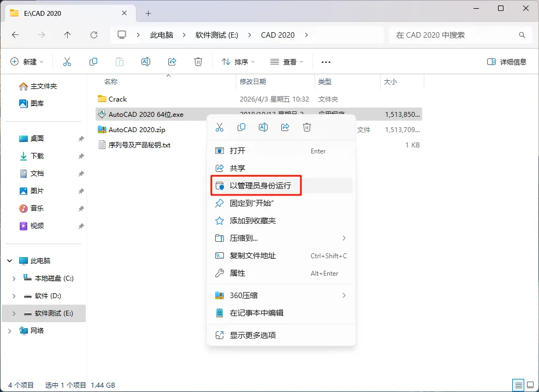
Task: Switch to large thumbnails view icon
Action: pyautogui.click(x=531, y=385)
